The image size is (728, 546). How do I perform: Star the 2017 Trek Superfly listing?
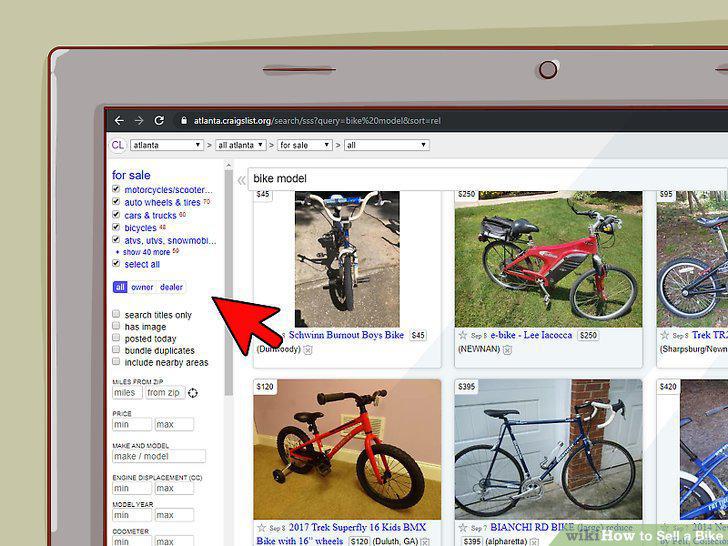pos(261,528)
